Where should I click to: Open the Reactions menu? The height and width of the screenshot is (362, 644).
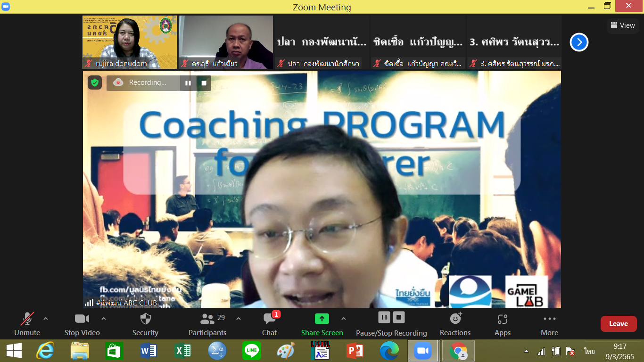[455, 324]
